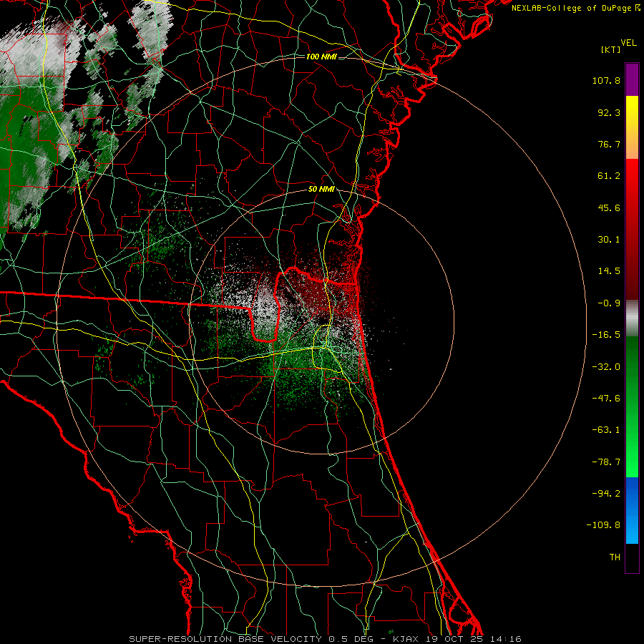Click the TH legend label
Image resolution: width=644 pixels, height=644 pixels.
pos(615,557)
